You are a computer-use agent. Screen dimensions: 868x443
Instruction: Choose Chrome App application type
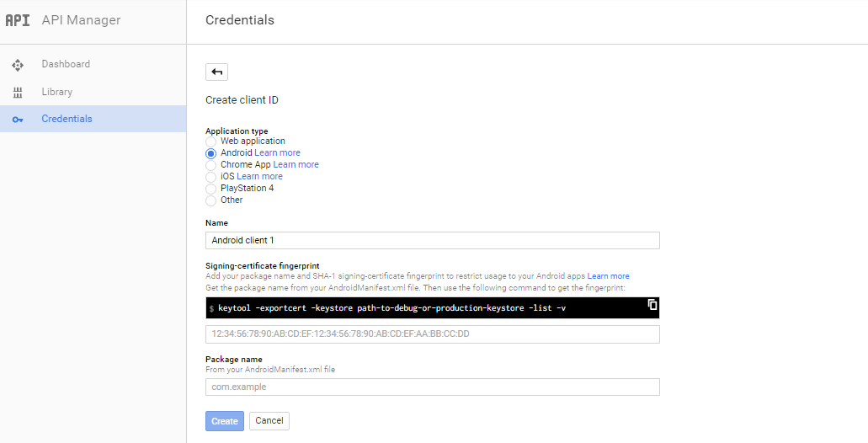[211, 165]
